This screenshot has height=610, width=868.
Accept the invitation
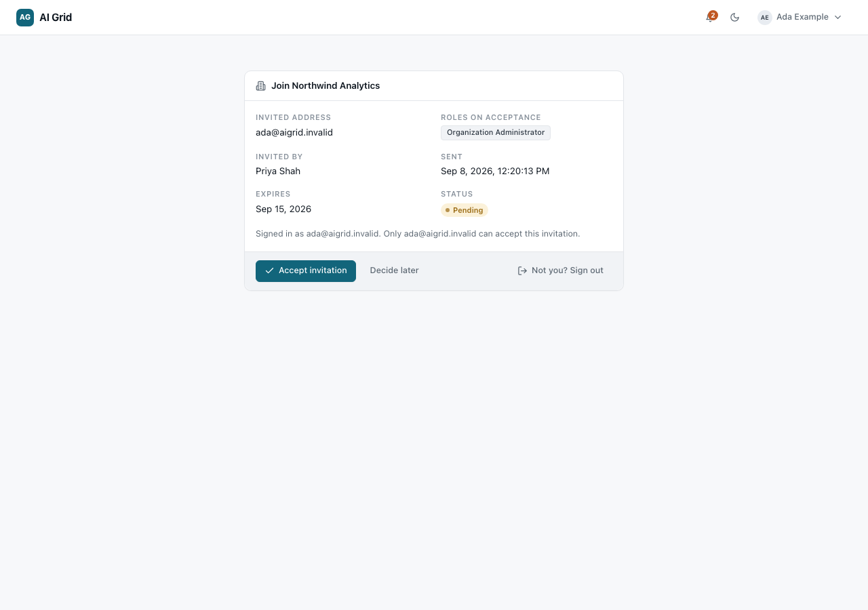pyautogui.click(x=306, y=271)
